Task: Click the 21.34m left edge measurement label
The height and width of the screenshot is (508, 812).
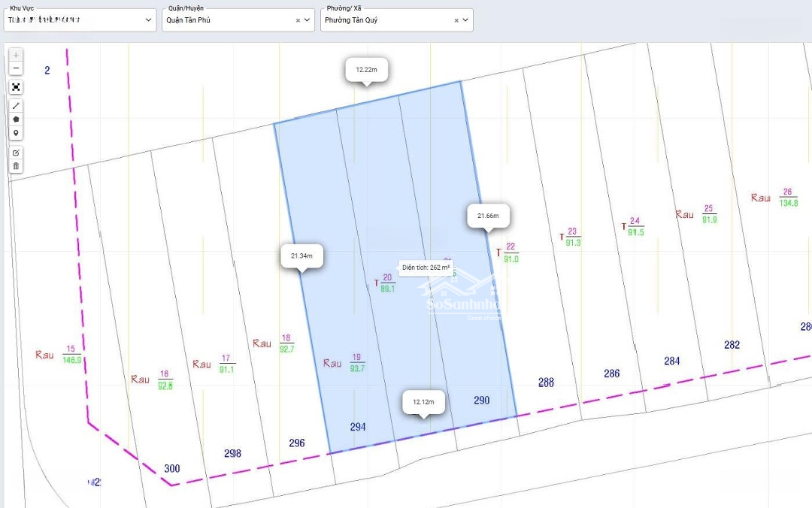Action: 301,256
